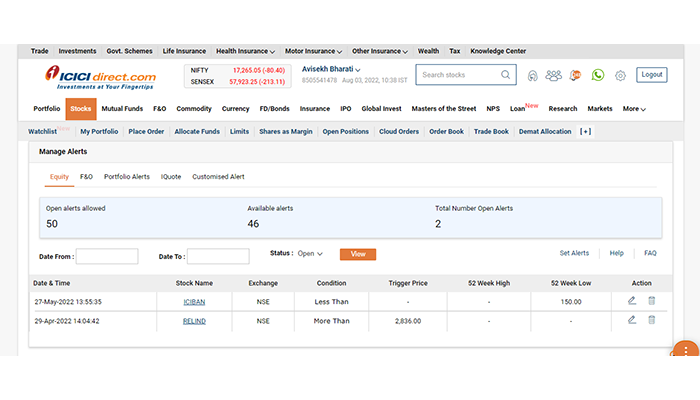Click the magnifier icon in stock search
The height and width of the screenshot is (400, 700).
click(x=504, y=75)
